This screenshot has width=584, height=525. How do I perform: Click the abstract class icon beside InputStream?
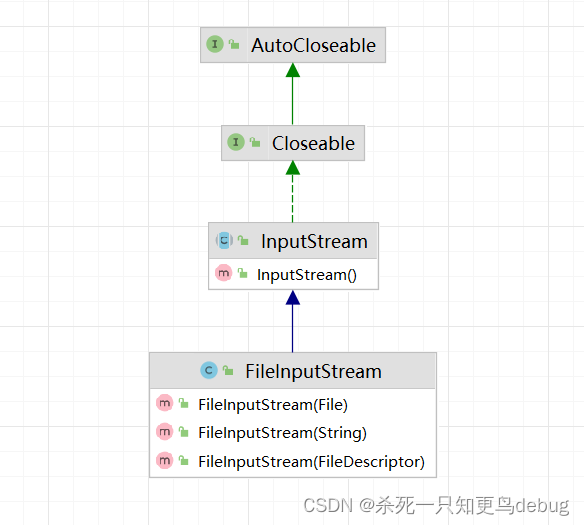pyautogui.click(x=224, y=241)
